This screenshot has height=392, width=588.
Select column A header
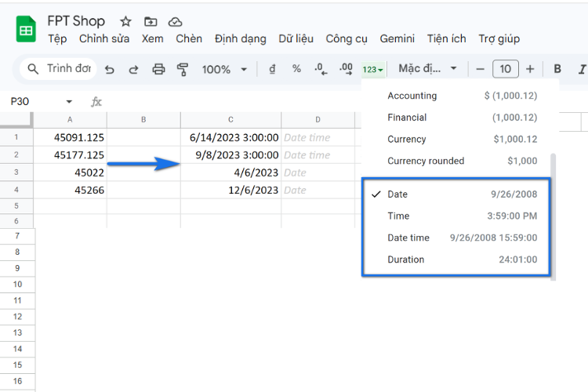[70, 120]
